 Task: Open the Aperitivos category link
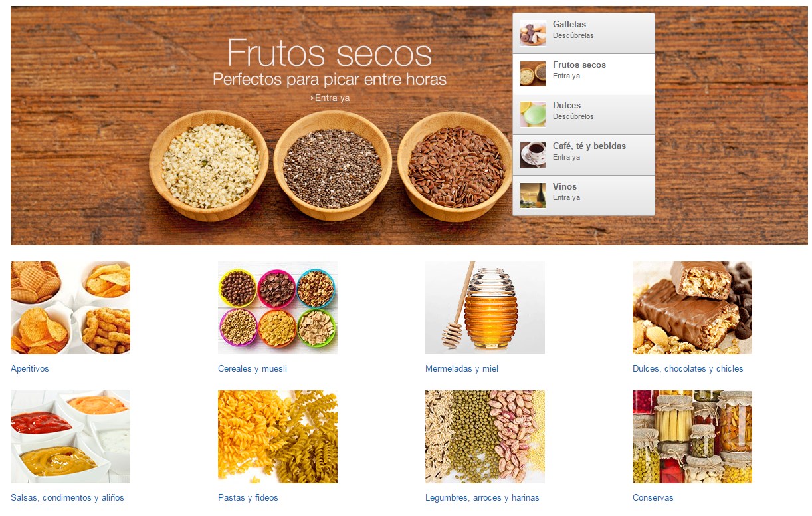30,369
